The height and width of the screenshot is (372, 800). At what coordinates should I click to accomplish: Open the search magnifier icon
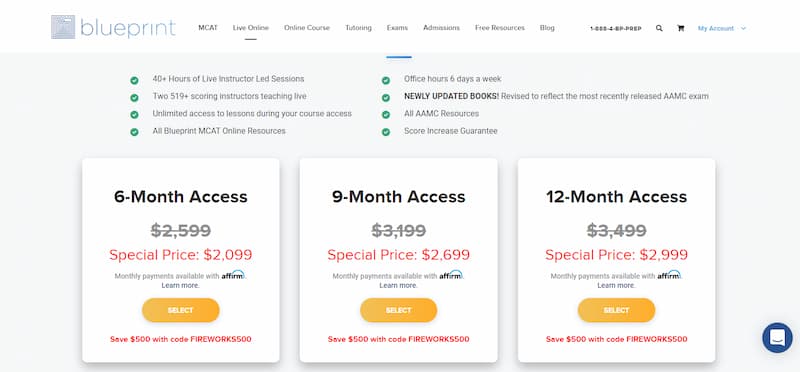point(659,29)
